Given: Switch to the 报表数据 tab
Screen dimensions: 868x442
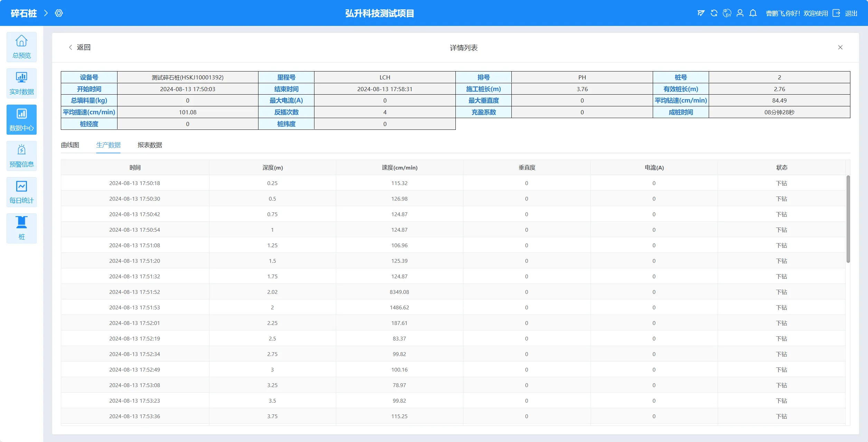Looking at the screenshot, I should click(x=150, y=145).
